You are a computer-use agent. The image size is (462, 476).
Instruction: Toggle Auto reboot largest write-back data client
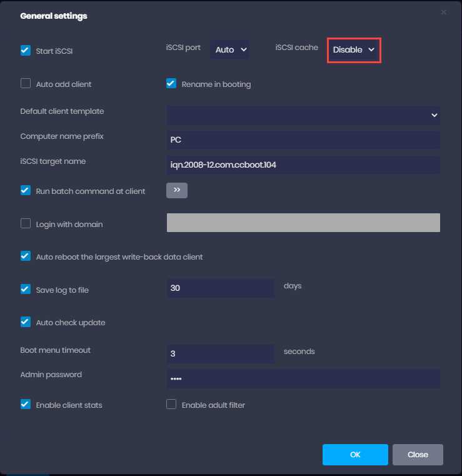[x=26, y=256]
